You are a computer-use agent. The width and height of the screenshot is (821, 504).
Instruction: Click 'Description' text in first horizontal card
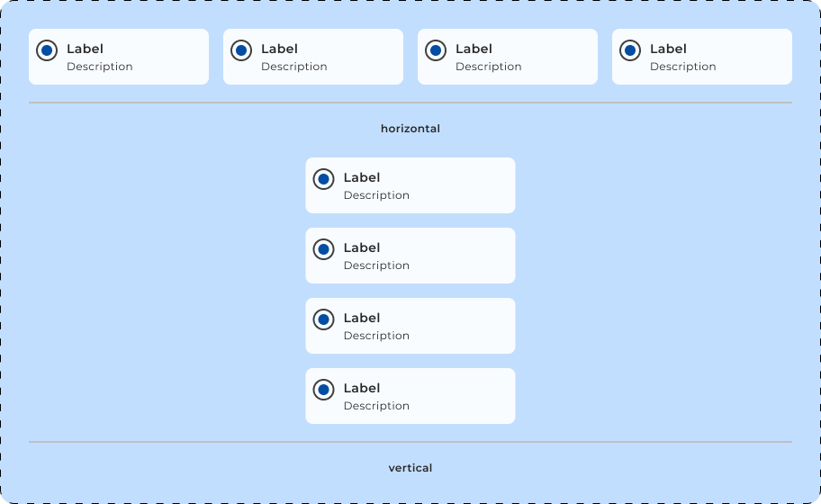tap(99, 67)
